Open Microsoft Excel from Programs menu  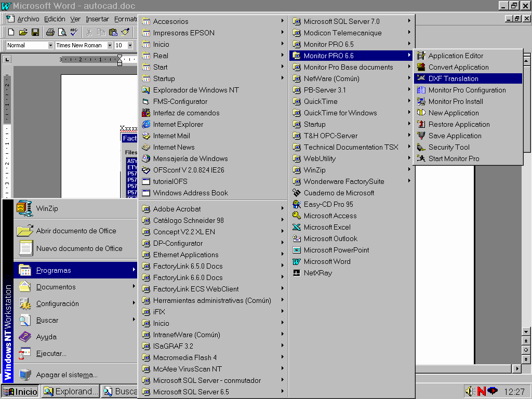coord(351,228)
